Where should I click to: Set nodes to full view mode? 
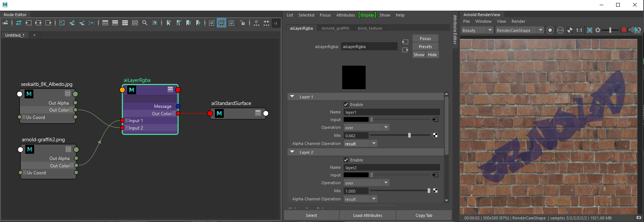point(125,23)
